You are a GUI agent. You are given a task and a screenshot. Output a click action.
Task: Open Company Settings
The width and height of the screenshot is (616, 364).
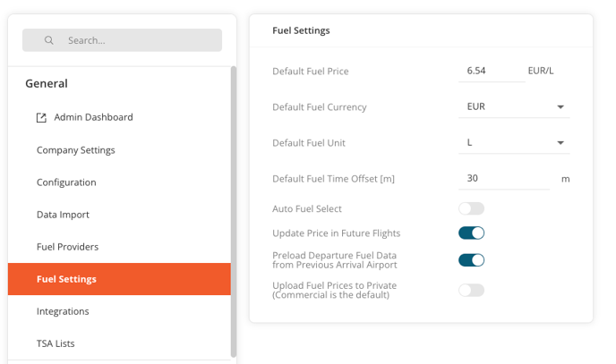76,150
